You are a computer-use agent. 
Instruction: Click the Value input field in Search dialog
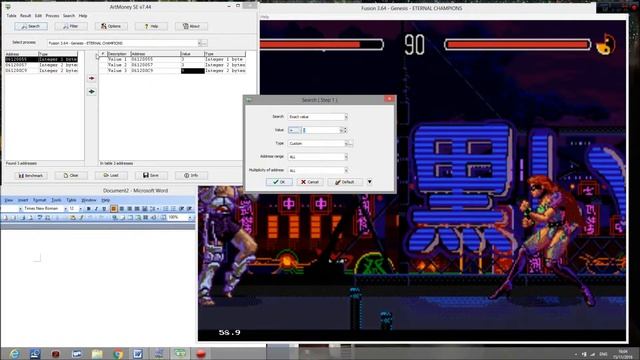(322, 130)
